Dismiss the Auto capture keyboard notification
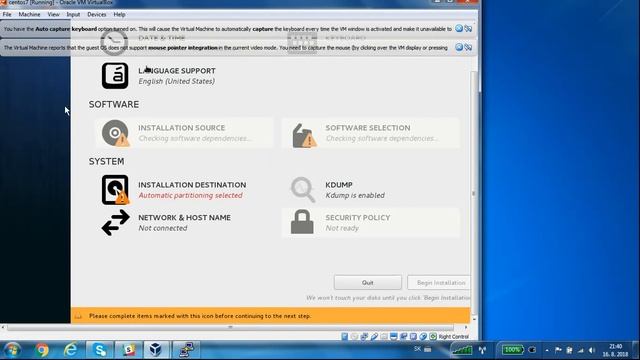The image size is (640, 360). 459,28
